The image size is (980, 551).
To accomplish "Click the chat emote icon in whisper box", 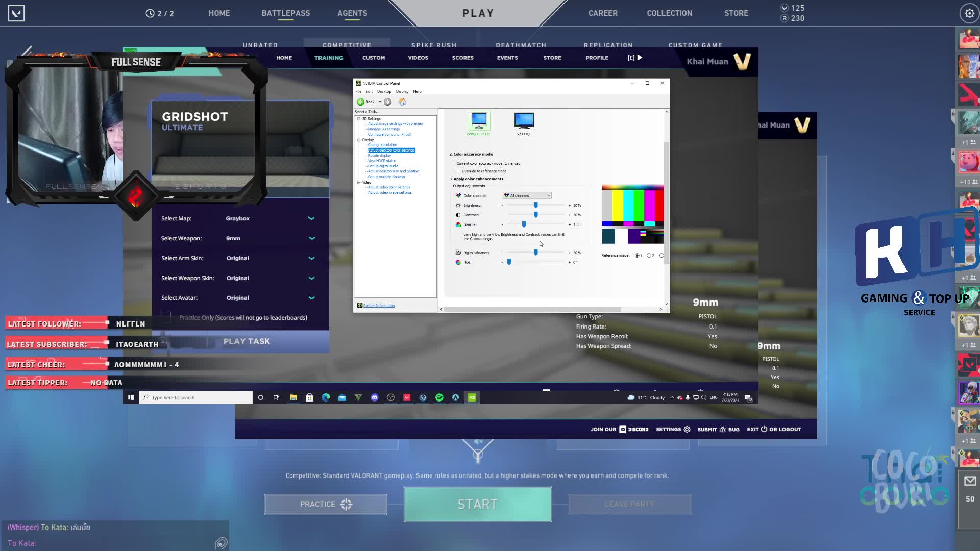I will click(x=220, y=543).
